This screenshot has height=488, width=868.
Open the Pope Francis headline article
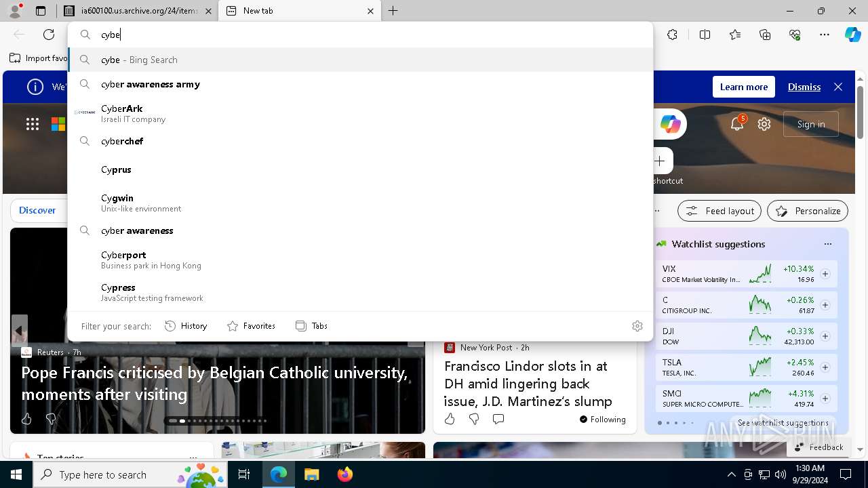pos(214,383)
